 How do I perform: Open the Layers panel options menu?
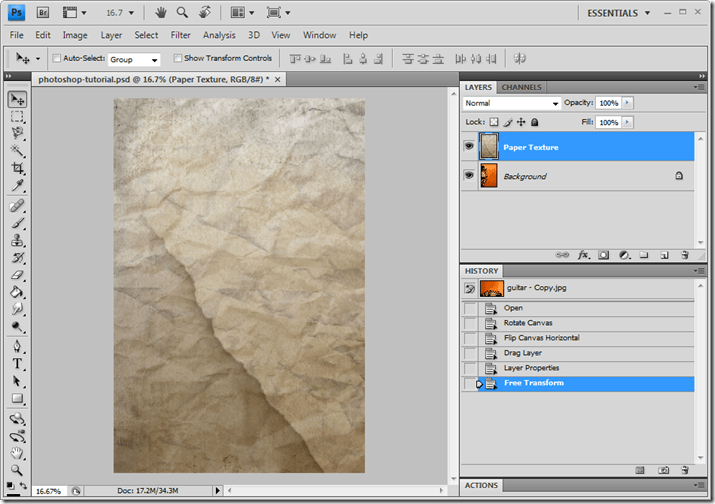coord(698,87)
